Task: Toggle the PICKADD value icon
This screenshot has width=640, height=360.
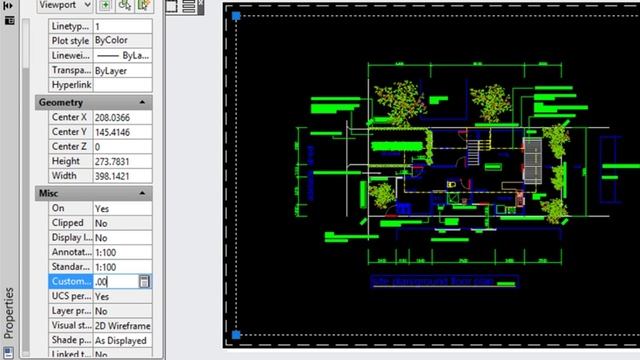Action: (105, 6)
